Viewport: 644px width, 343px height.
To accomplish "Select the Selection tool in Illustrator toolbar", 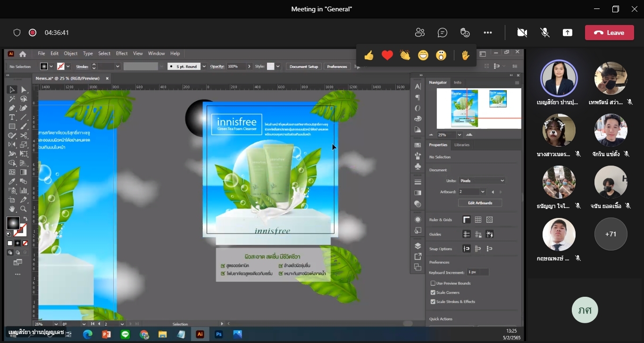I will 12,90.
